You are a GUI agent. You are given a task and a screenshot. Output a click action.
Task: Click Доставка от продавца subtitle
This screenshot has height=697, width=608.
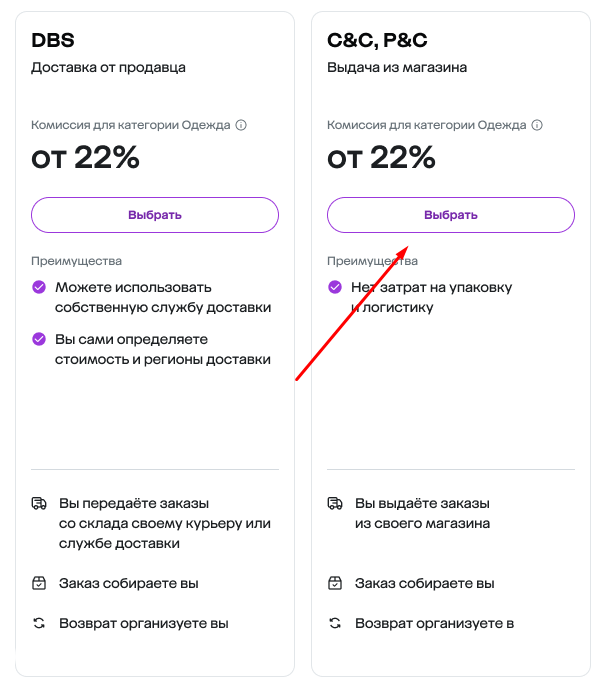click(x=108, y=68)
